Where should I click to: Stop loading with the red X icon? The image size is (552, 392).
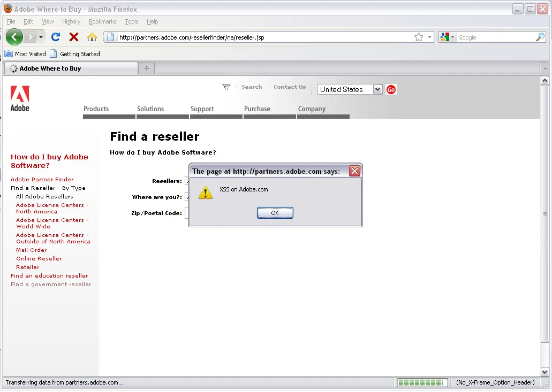pyautogui.click(x=73, y=37)
